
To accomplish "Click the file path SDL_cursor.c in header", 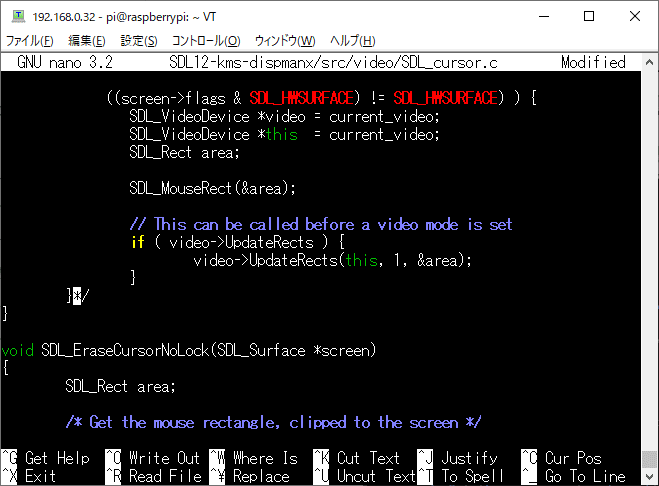I will [x=333, y=62].
